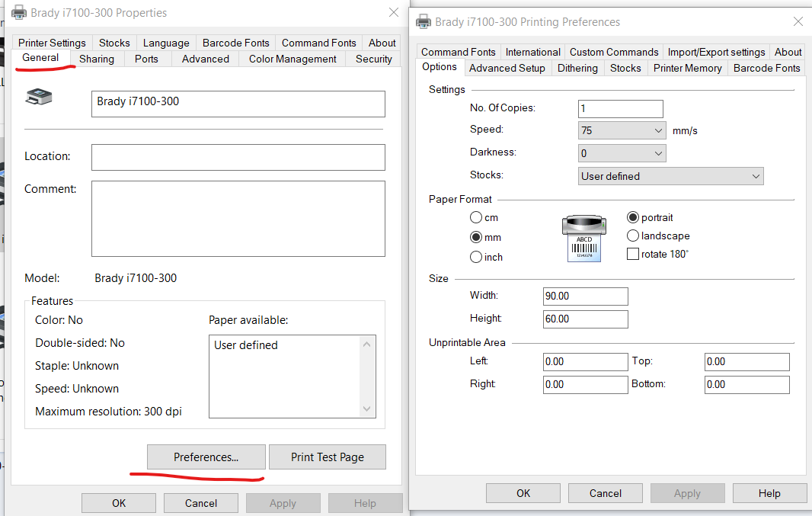Close the Properties window
This screenshot has height=516, width=812.
[x=394, y=12]
